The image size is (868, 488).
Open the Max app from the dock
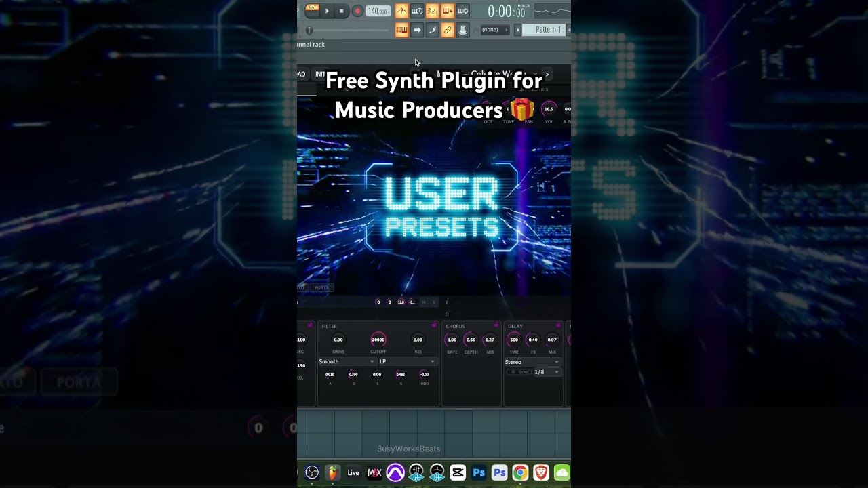pyautogui.click(x=374, y=473)
